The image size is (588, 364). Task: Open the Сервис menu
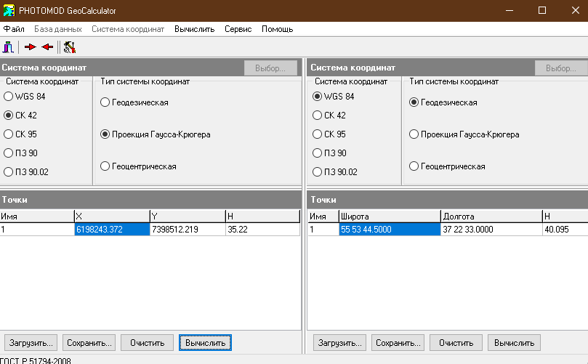pos(238,29)
